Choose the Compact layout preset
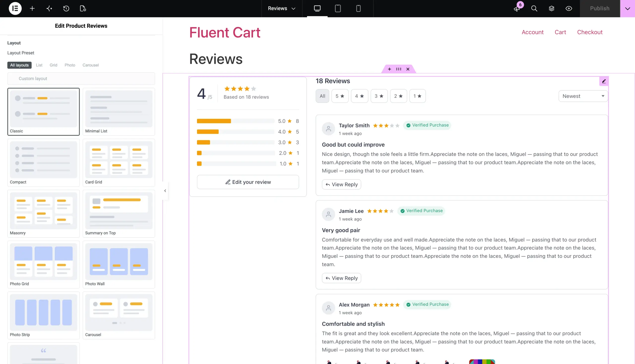635x364 pixels. (x=43, y=162)
